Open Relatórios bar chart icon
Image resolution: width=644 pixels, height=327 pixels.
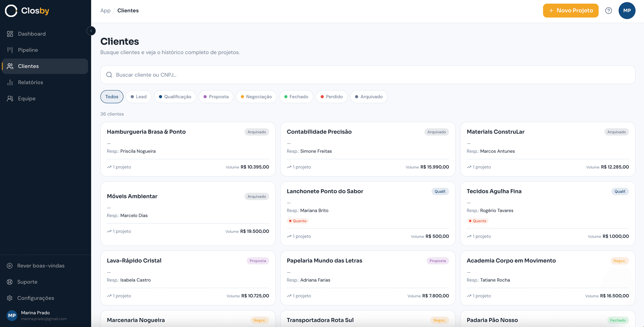click(x=10, y=82)
